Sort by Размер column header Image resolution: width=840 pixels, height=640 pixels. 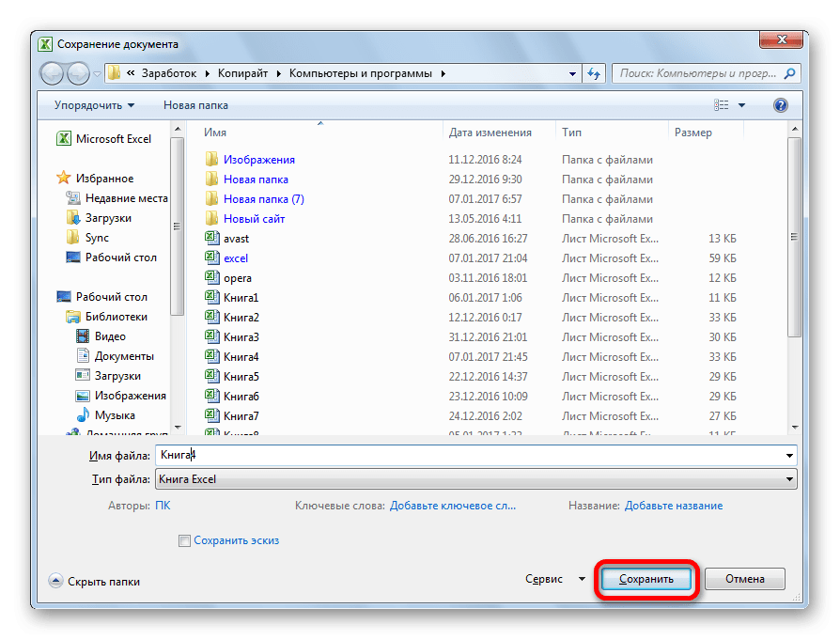tap(693, 133)
